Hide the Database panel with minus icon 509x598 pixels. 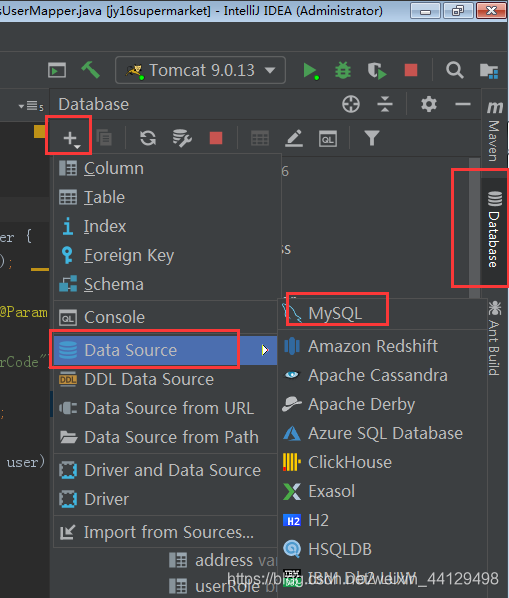(462, 104)
